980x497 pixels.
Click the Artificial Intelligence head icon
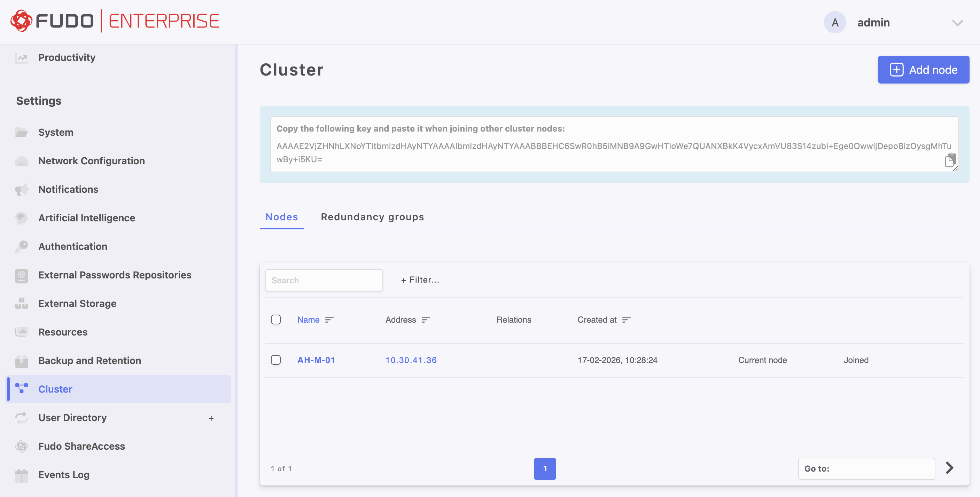click(x=21, y=218)
